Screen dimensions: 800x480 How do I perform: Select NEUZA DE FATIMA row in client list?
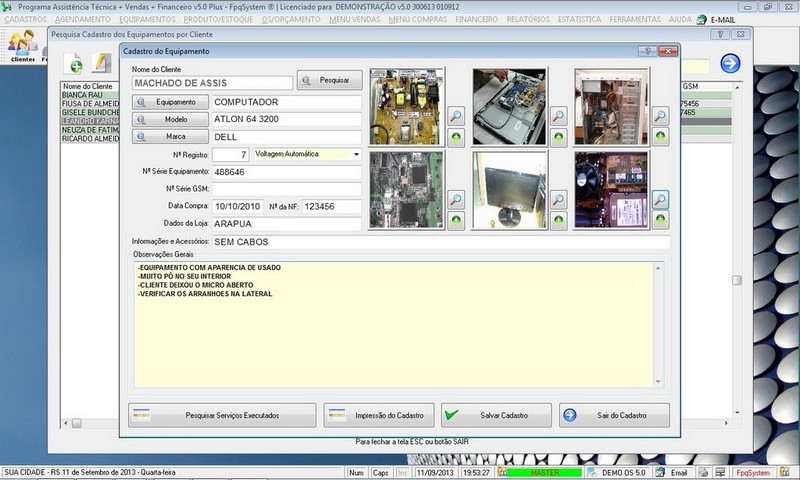click(x=90, y=130)
